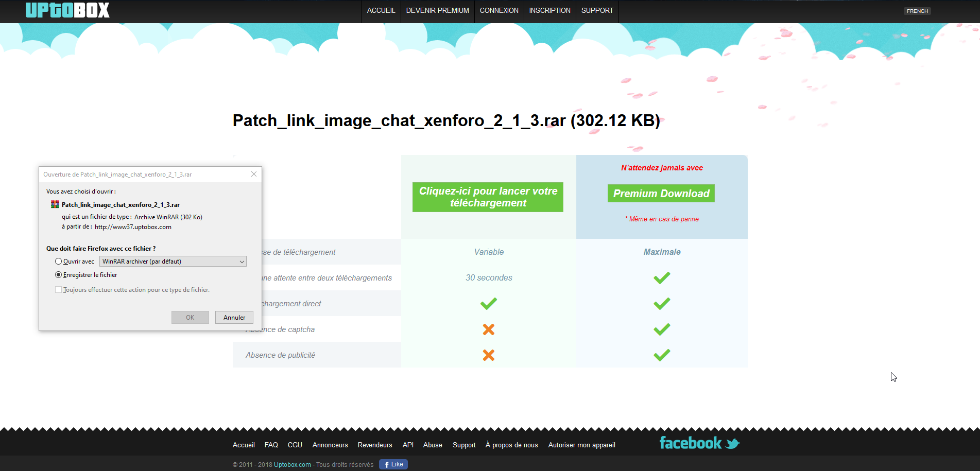Close the file opening dialog
The height and width of the screenshot is (471, 980).
pyautogui.click(x=254, y=175)
